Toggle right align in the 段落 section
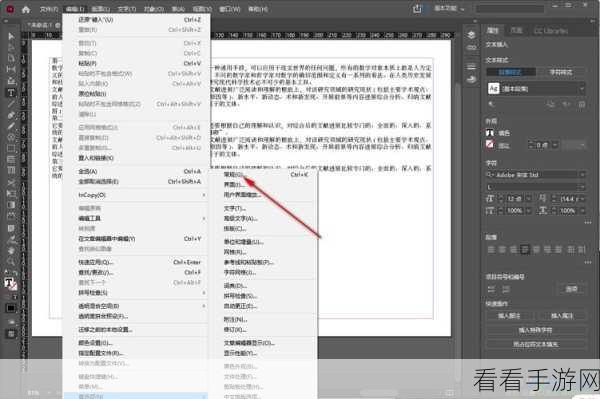This screenshot has height=399, width=600. [514, 250]
